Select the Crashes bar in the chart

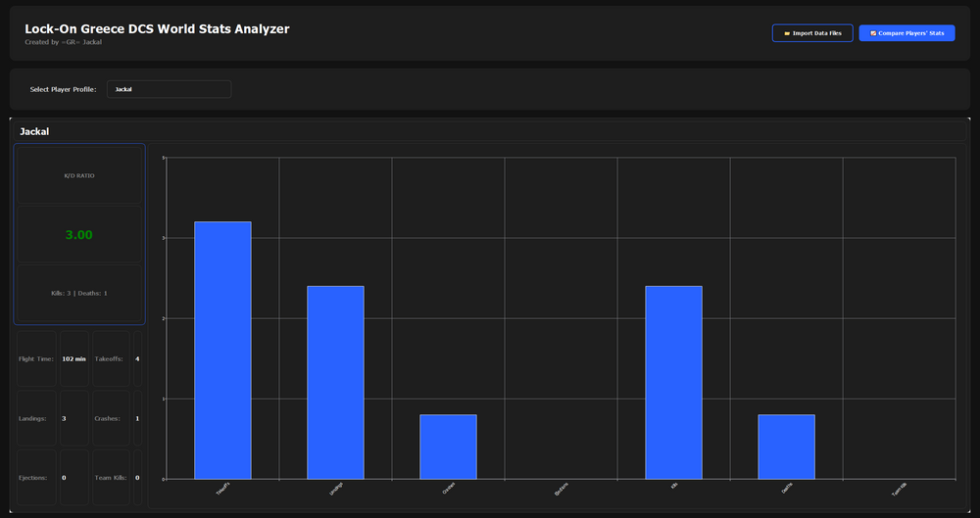[448, 447]
